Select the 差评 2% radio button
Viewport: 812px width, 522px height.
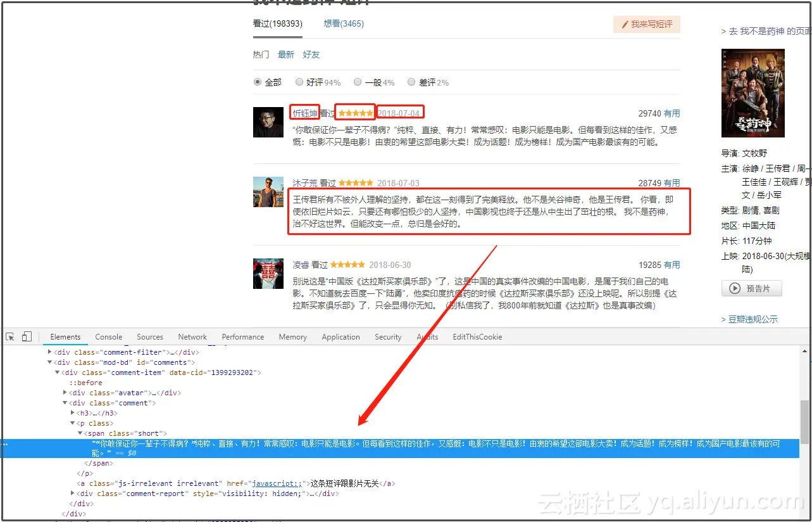pyautogui.click(x=411, y=82)
